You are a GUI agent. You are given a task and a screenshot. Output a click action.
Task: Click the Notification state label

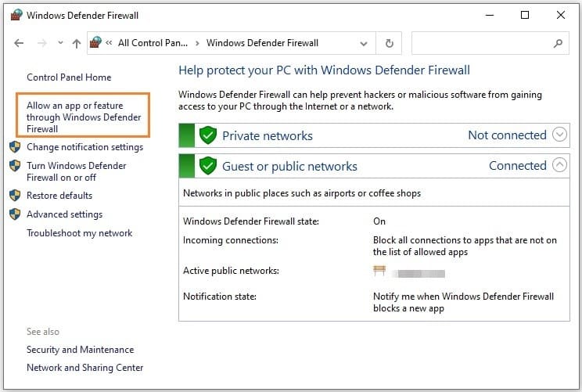(x=220, y=297)
